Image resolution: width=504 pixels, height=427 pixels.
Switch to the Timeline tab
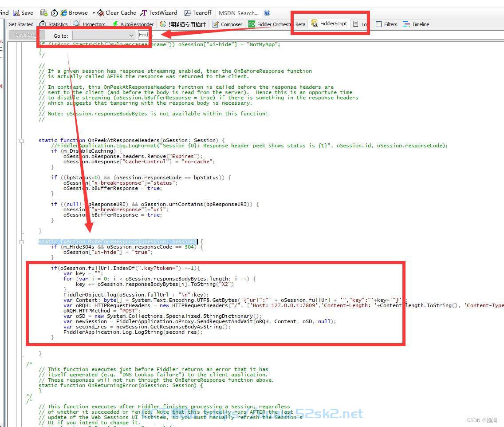[x=416, y=24]
